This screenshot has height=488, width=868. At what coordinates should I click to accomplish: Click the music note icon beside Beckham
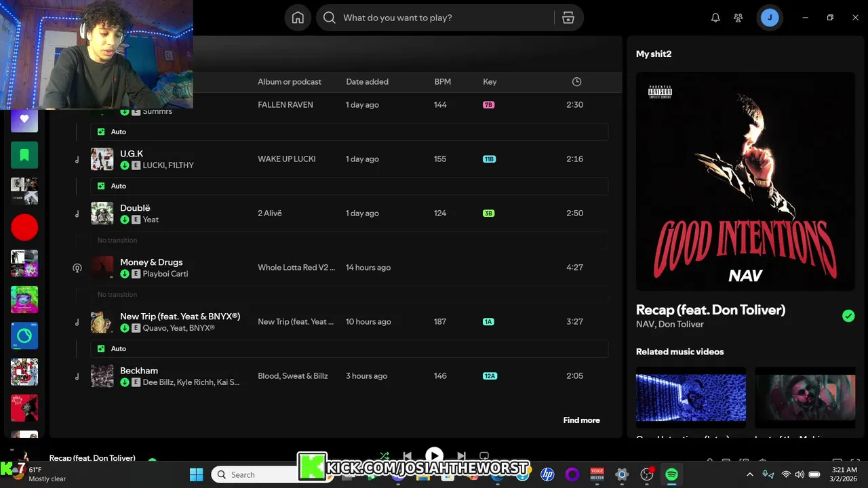tap(77, 376)
